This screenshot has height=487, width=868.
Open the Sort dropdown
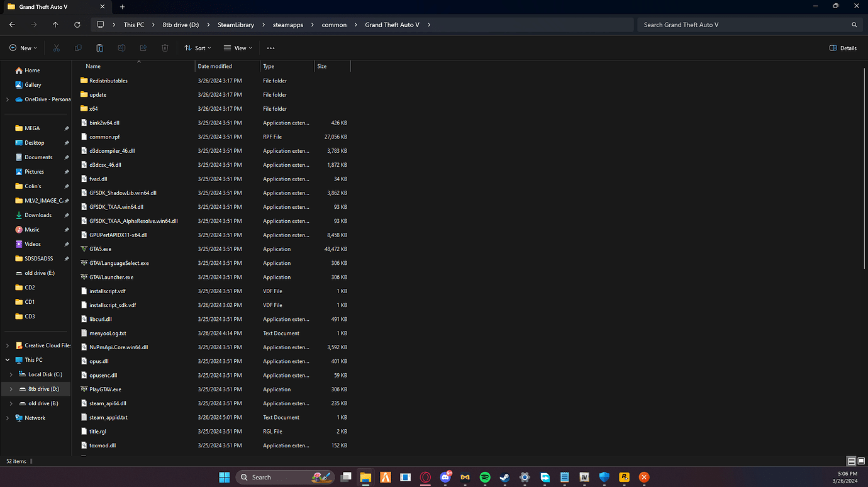coord(197,48)
